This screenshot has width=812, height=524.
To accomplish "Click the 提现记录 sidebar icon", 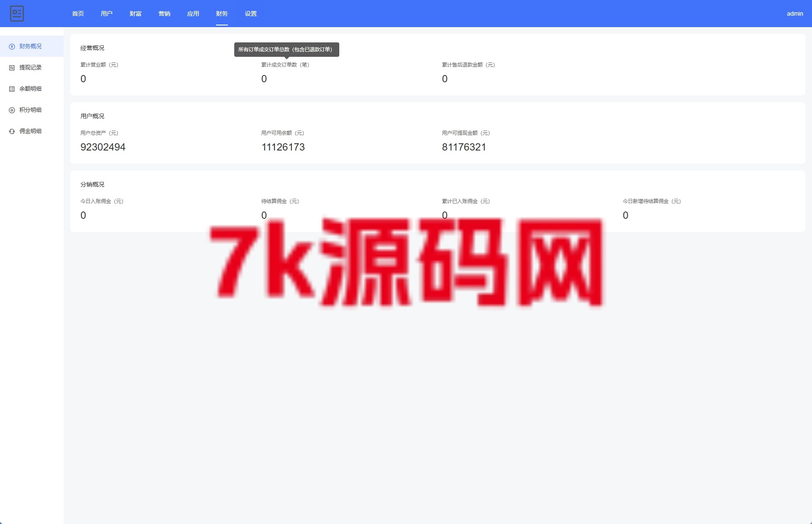I will 12,68.
